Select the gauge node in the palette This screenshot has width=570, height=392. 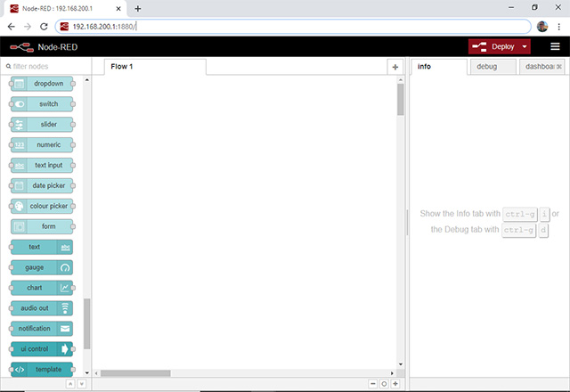[41, 267]
